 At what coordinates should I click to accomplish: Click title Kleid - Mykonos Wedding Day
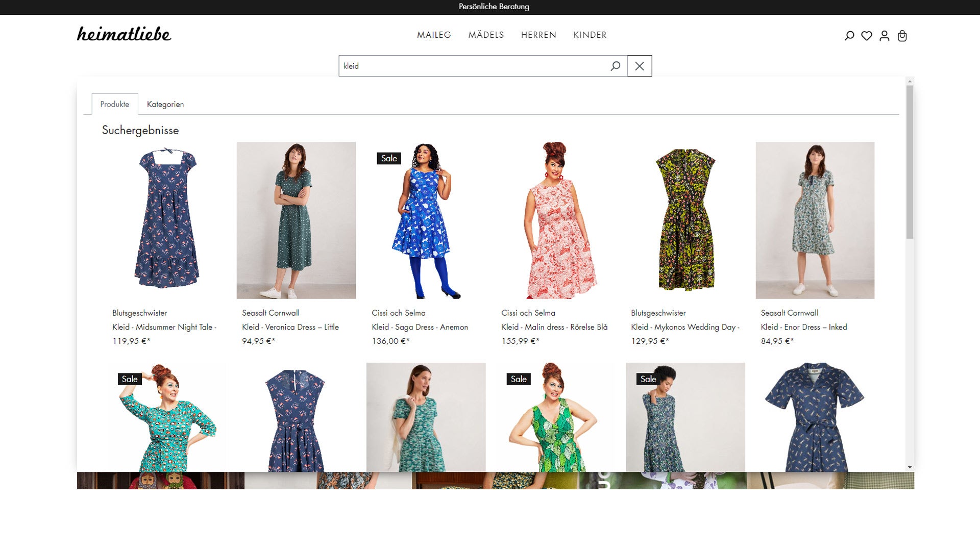pyautogui.click(x=685, y=327)
